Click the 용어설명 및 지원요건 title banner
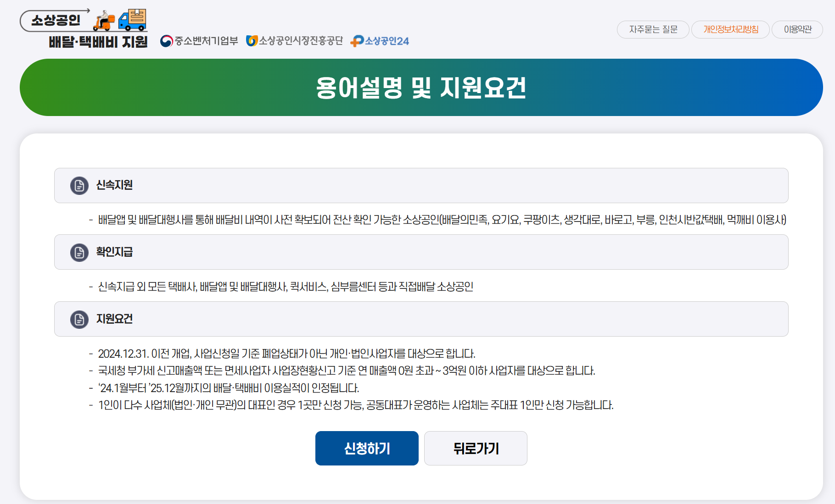835x504 pixels. click(420, 87)
